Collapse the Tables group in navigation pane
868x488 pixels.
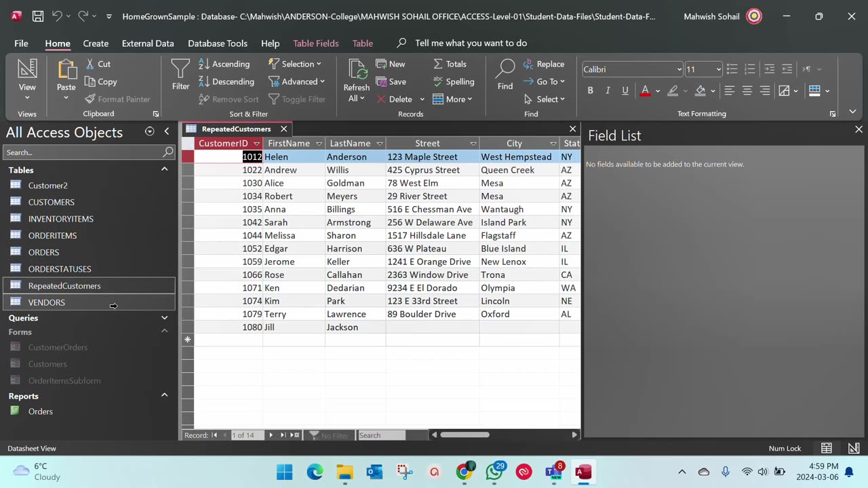[x=164, y=169]
